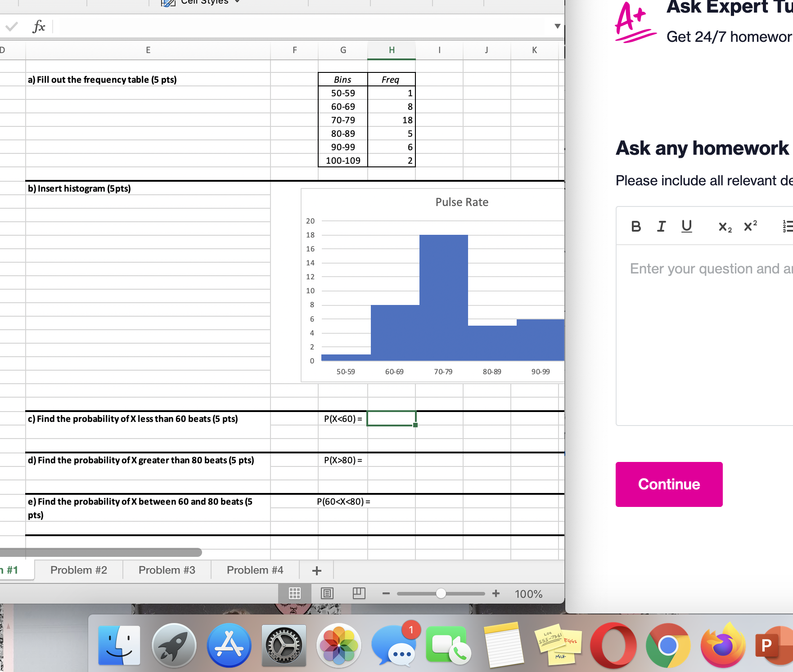Switch to the Problem #4 sheet tab
The width and height of the screenshot is (793, 672).
click(x=255, y=570)
